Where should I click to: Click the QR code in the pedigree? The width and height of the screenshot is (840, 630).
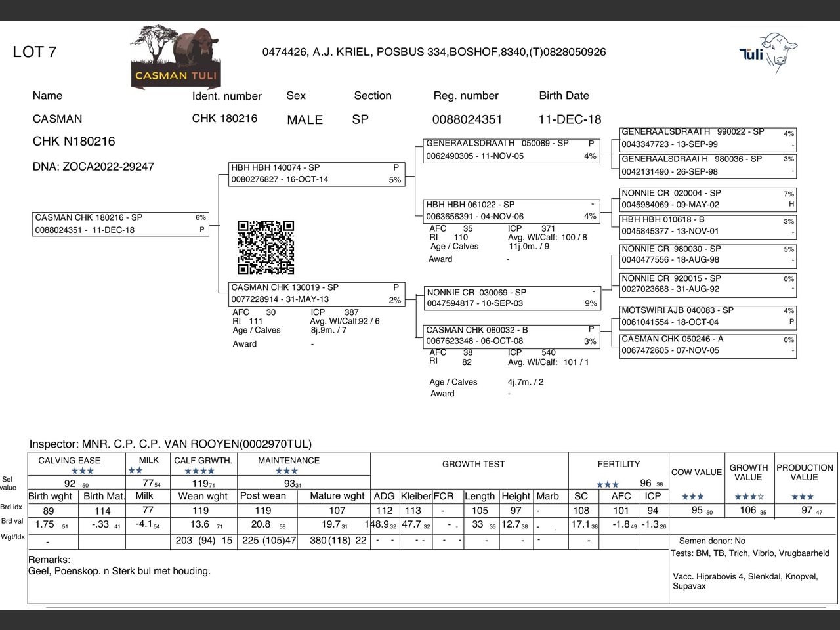point(265,247)
